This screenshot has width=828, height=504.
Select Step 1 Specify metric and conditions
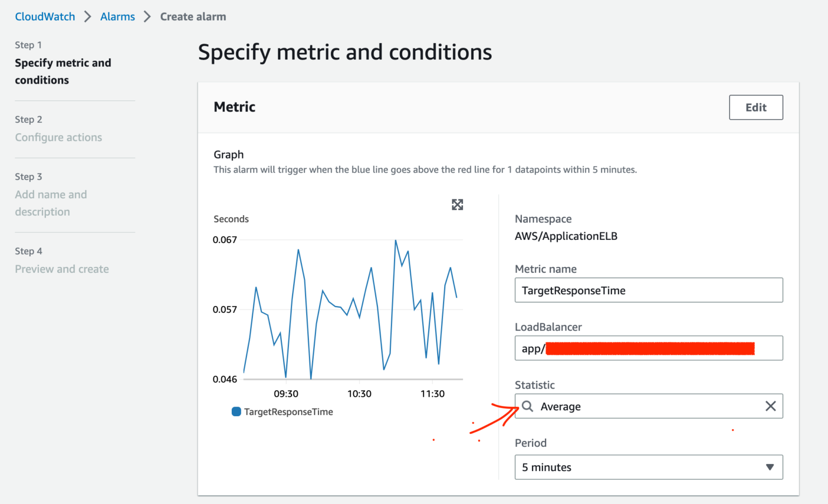coord(63,71)
